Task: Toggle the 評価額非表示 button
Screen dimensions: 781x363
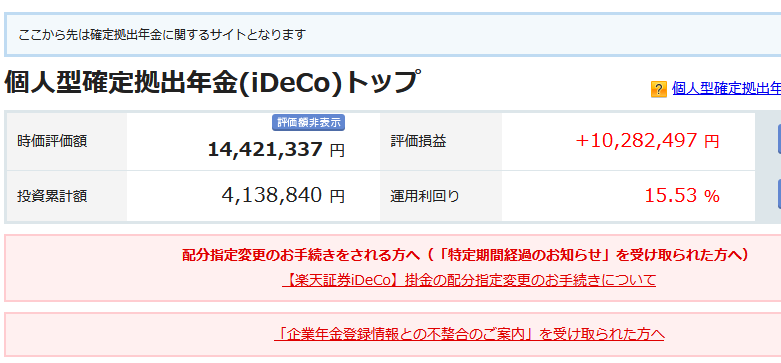Action: 309,122
